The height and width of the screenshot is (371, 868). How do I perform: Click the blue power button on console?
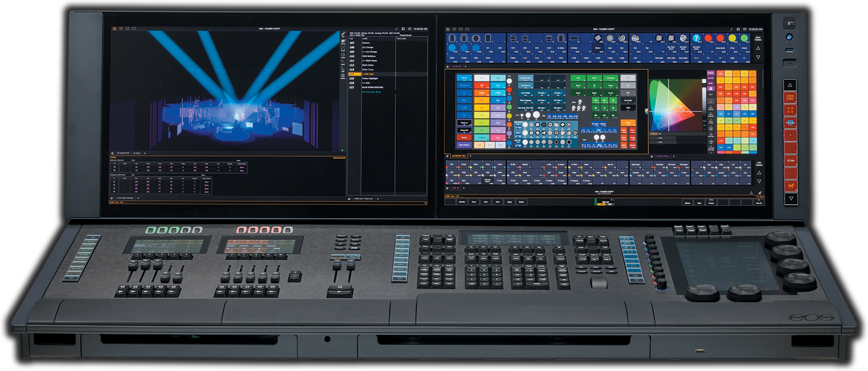click(x=790, y=37)
